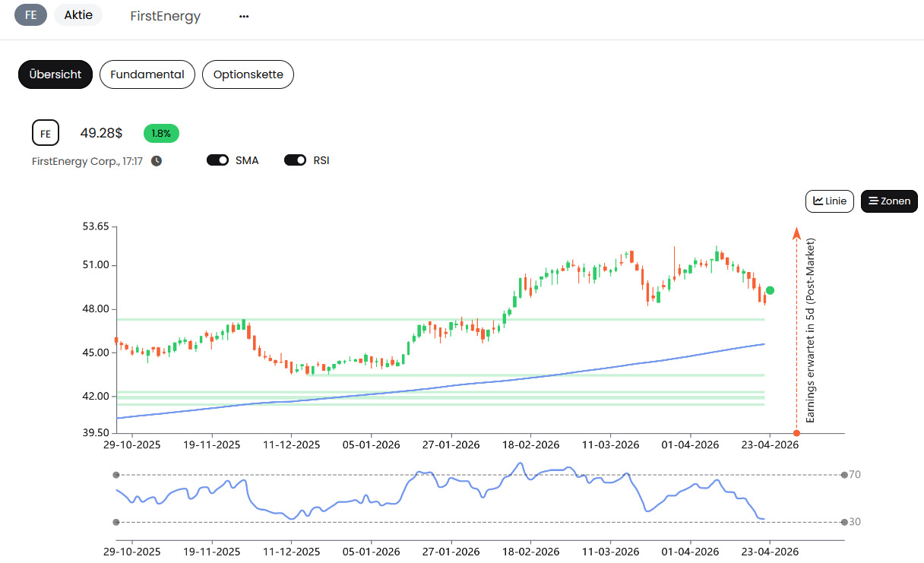The width and height of the screenshot is (924, 563).
Task: Click the FirstEnergy company name
Action: point(166,16)
